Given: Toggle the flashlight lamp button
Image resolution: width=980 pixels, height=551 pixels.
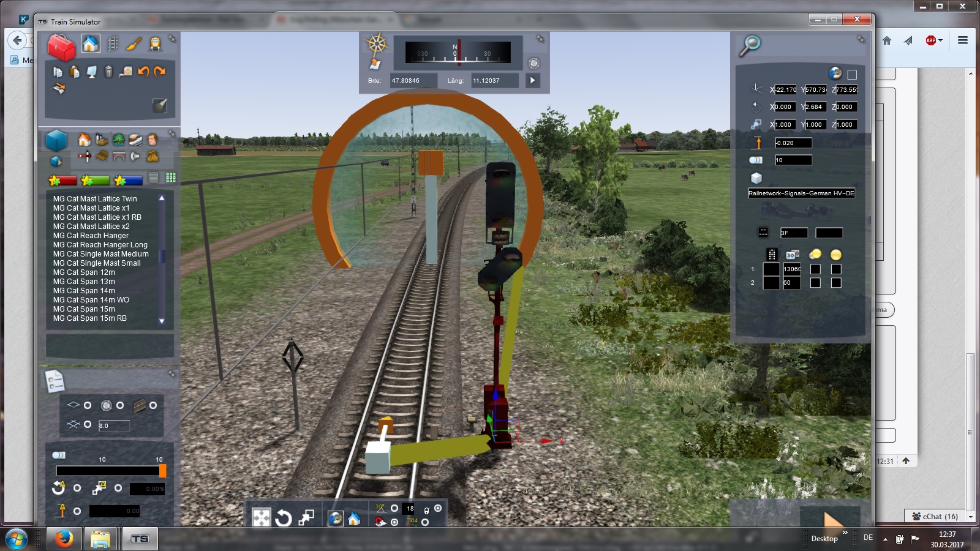Looking at the screenshot, I should [160, 105].
